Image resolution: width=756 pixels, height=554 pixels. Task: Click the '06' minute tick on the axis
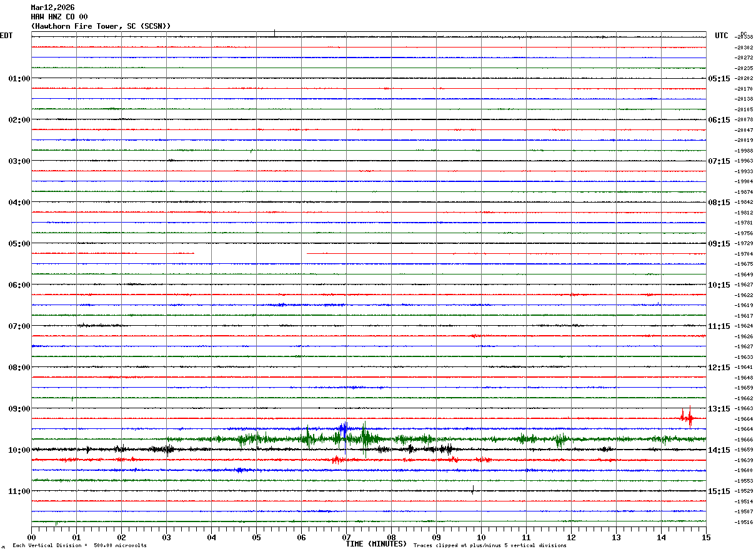301,537
